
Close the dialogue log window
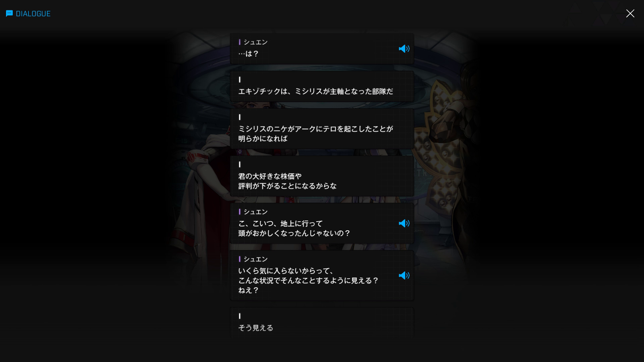pos(630,13)
